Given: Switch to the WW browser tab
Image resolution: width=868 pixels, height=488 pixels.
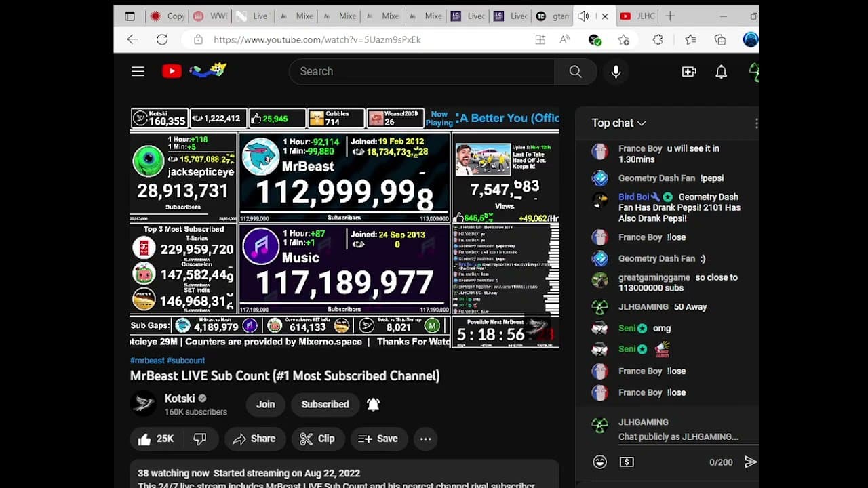Looking at the screenshot, I should click(x=210, y=16).
